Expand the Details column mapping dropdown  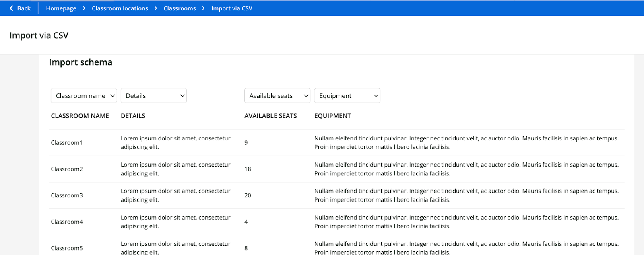pyautogui.click(x=154, y=96)
